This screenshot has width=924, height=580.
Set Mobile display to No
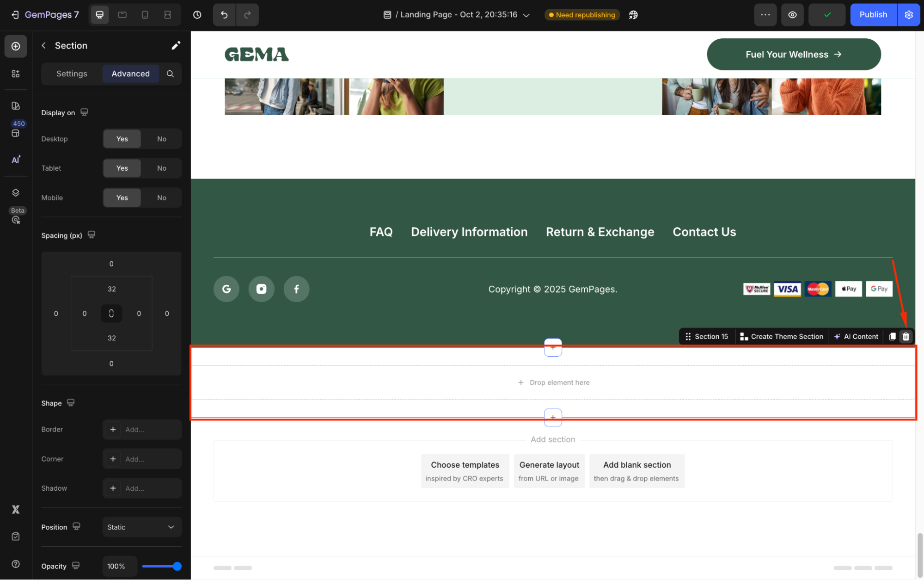(x=161, y=198)
